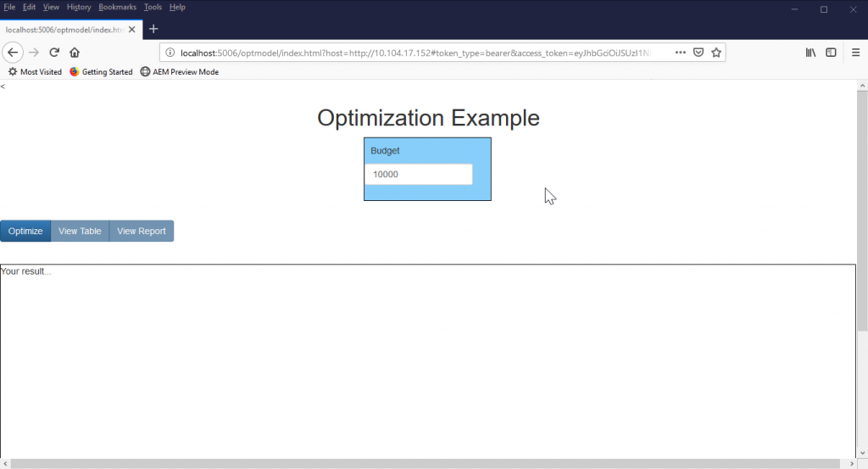The height and width of the screenshot is (469, 868).
Task: Click the Budget input field
Action: pyautogui.click(x=418, y=174)
